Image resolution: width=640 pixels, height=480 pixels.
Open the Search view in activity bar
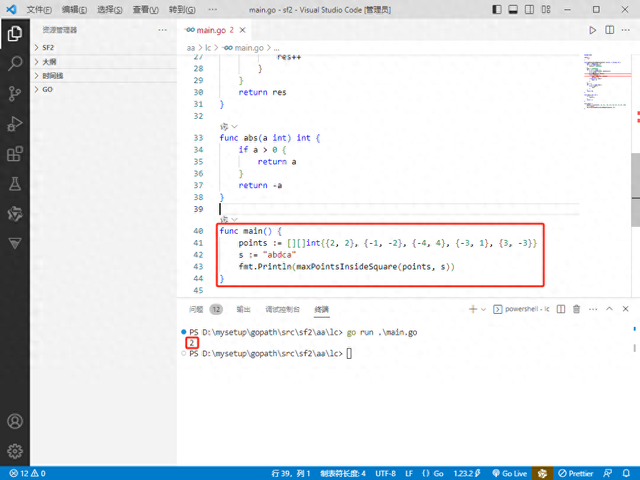(x=15, y=64)
